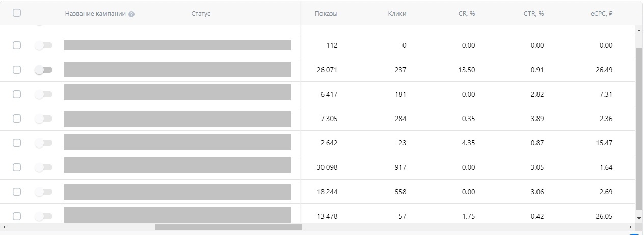The image size is (644, 235).
Task: Mark the checkbox for the row with 917 clicks
Action: coord(17,167)
